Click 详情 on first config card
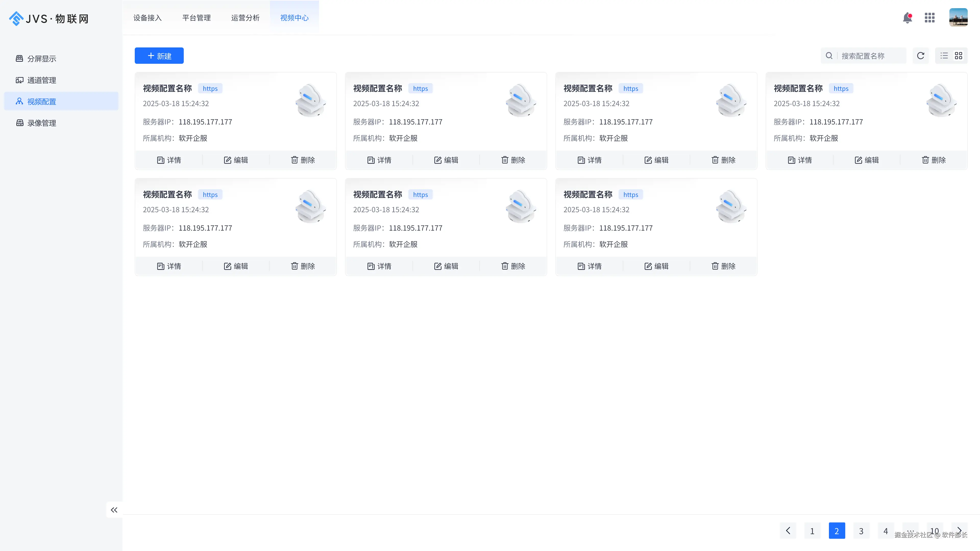 point(169,160)
